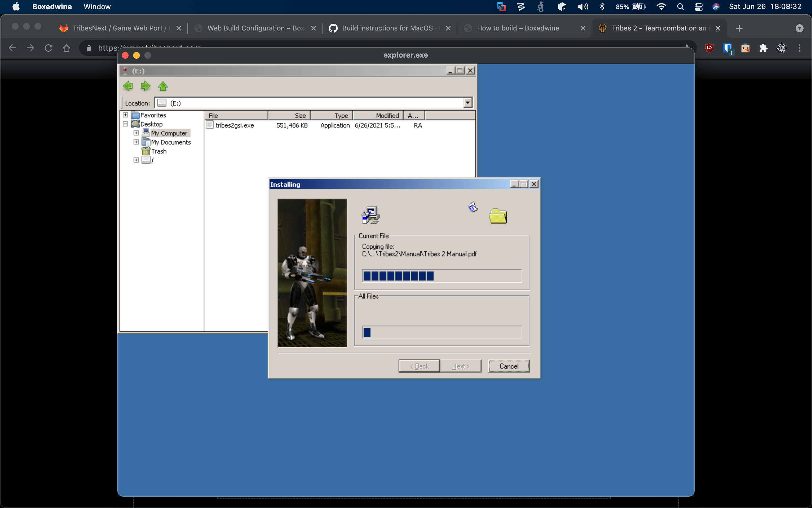
Task: Close the (E:) Explorer window
Action: (470, 71)
